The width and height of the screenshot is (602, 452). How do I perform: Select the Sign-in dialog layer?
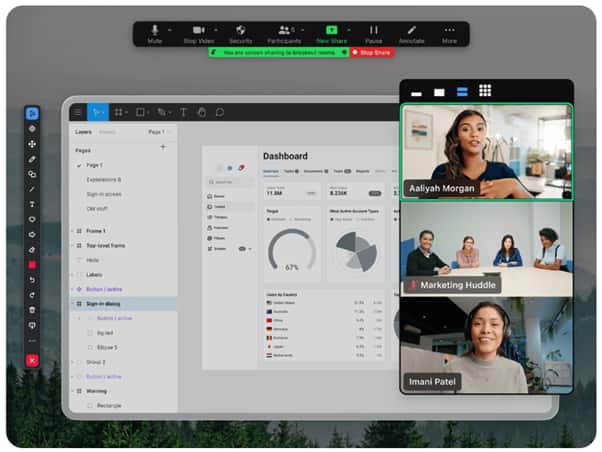pyautogui.click(x=123, y=304)
